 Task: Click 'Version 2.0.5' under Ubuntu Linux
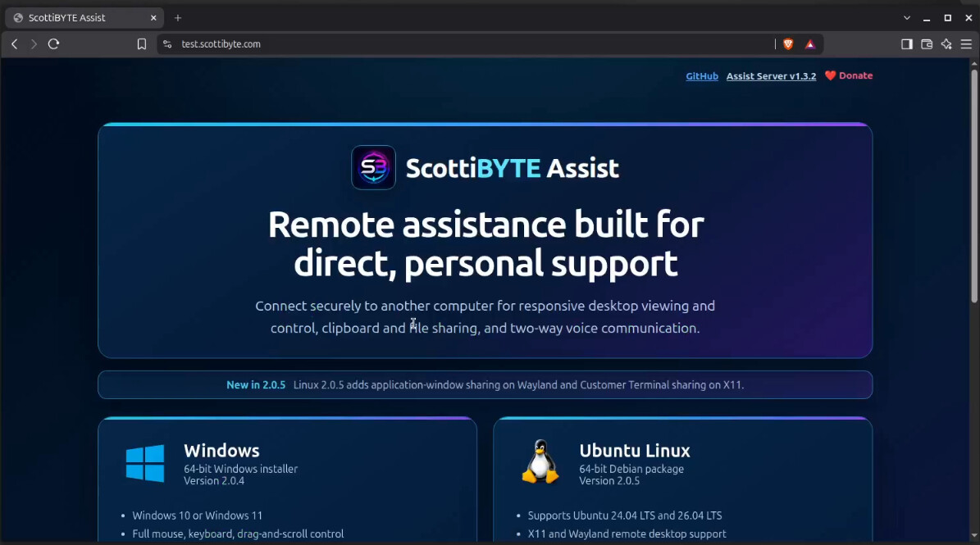point(609,481)
